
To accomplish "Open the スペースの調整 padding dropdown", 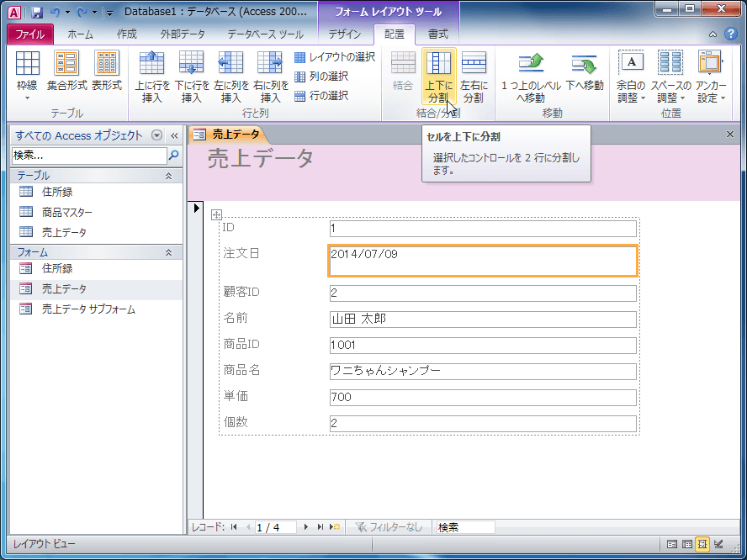I will coord(670,77).
